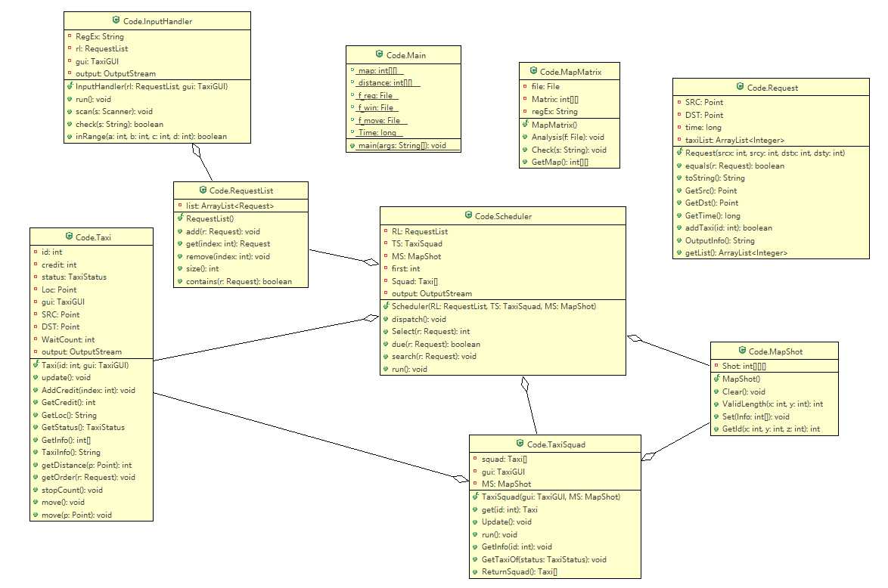Select the GetInfo(id: int): void method in TaxiSquad
Screen dimensions: 888x588
pyautogui.click(x=517, y=546)
